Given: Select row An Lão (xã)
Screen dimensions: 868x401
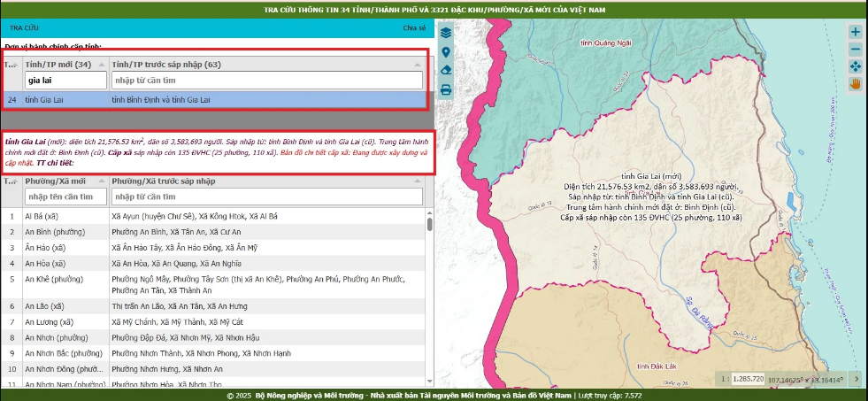Looking at the screenshot, I should click(213, 305).
